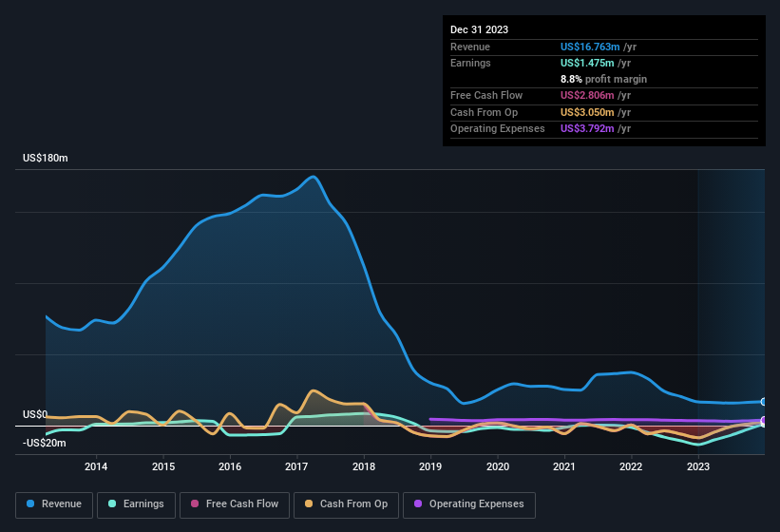Toggle the Revenue legend button
The image size is (780, 532).
54,504
